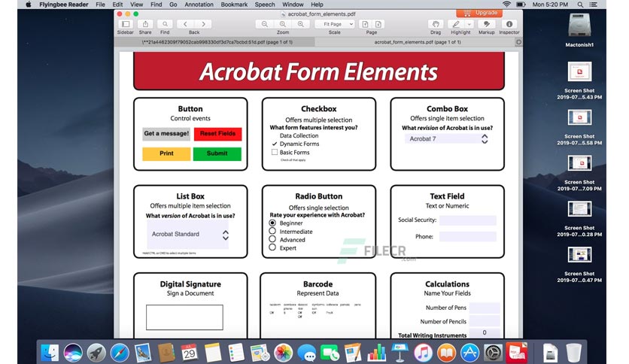The height and width of the screenshot is (364, 629).
Task: Open the Trash in the Dock
Action: point(573,353)
